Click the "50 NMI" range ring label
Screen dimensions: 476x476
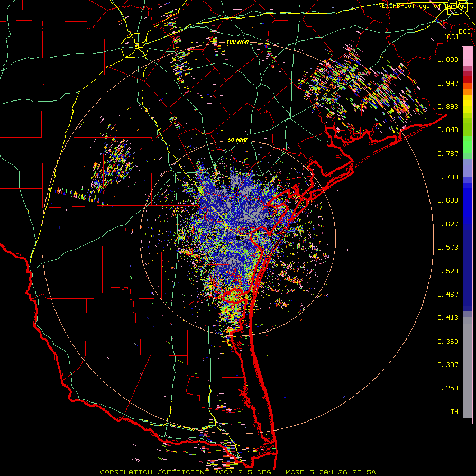237,140
